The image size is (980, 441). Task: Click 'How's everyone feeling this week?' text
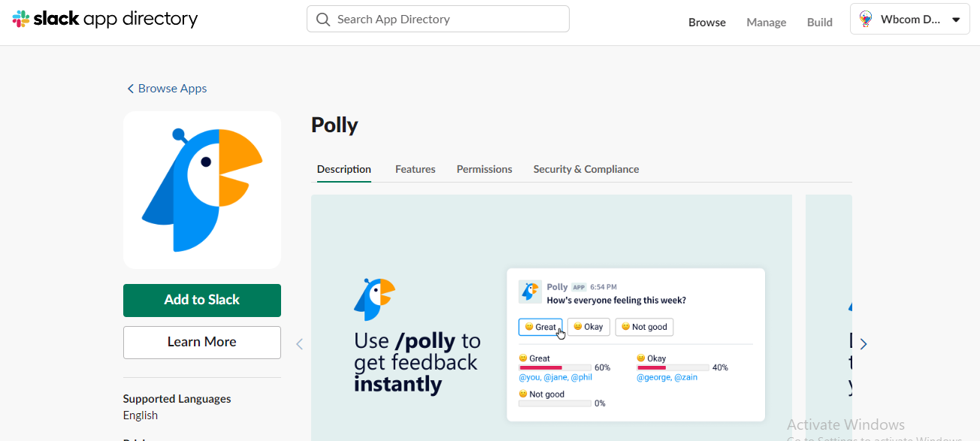pos(616,300)
